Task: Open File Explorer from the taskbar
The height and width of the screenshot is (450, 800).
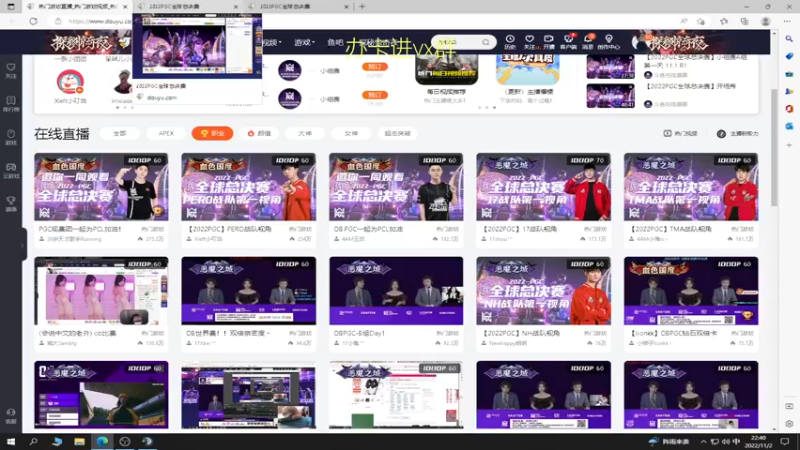Action: [79, 441]
